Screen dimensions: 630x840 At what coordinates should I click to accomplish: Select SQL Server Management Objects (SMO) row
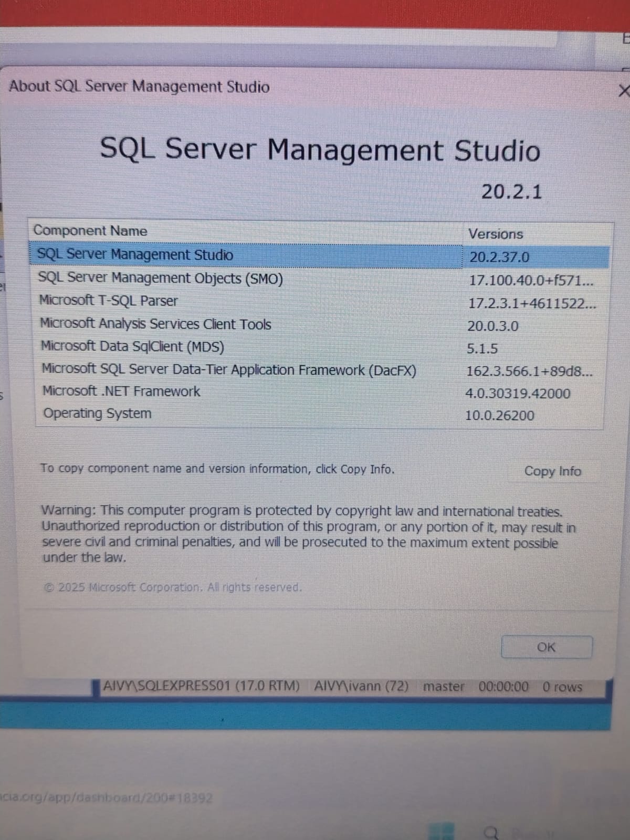point(160,278)
